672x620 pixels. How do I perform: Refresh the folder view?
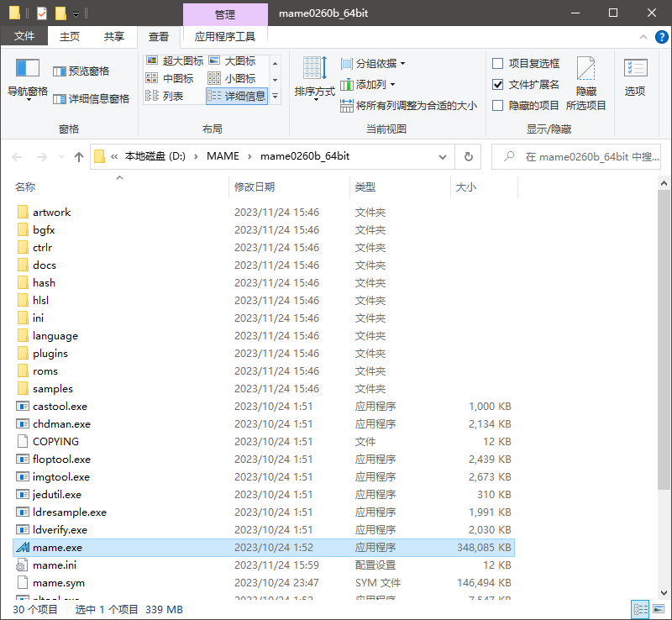click(x=469, y=157)
